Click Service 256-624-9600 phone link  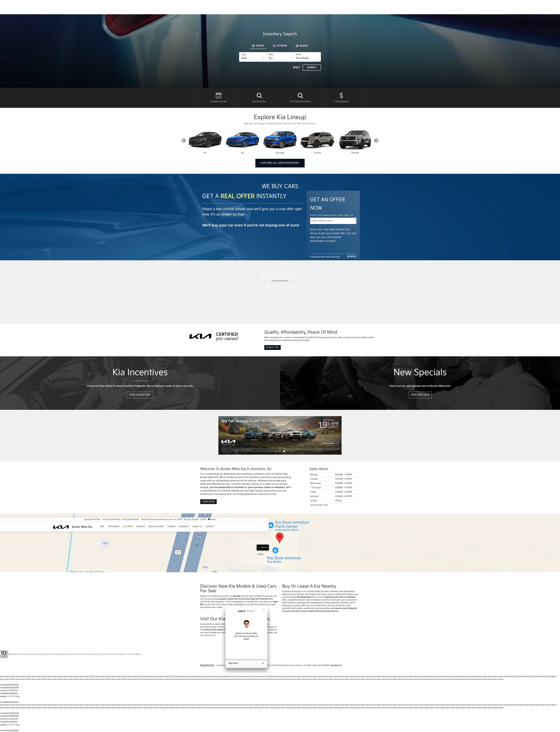[111, 519]
